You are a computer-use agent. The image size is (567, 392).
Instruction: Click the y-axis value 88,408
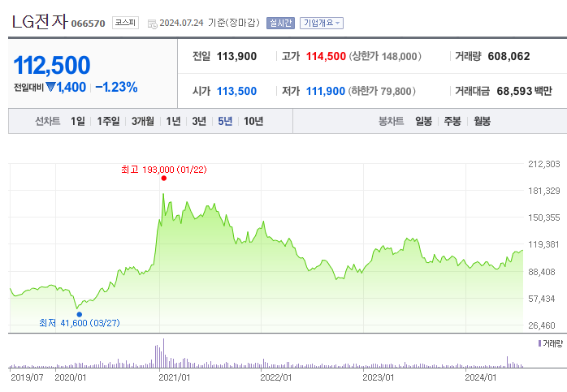pyautogui.click(x=542, y=272)
